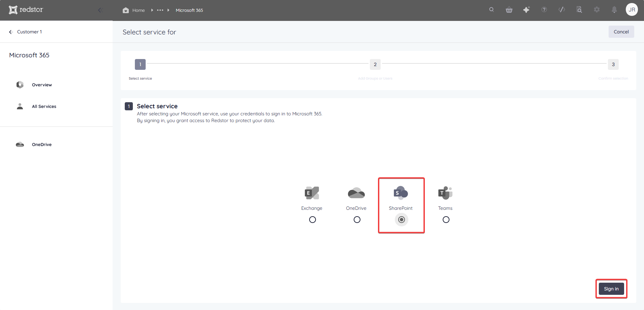Click the Home breadcrumb icon
This screenshot has height=310, width=644.
(126, 10)
